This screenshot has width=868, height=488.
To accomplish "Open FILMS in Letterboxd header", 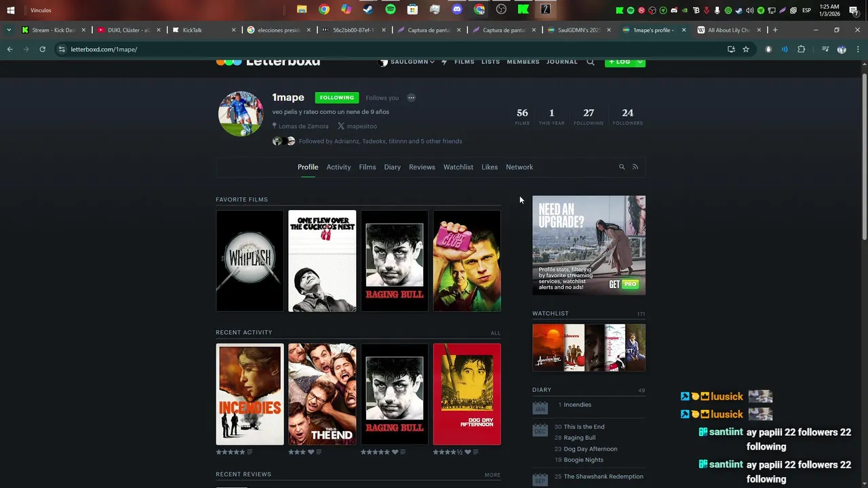I will point(465,62).
